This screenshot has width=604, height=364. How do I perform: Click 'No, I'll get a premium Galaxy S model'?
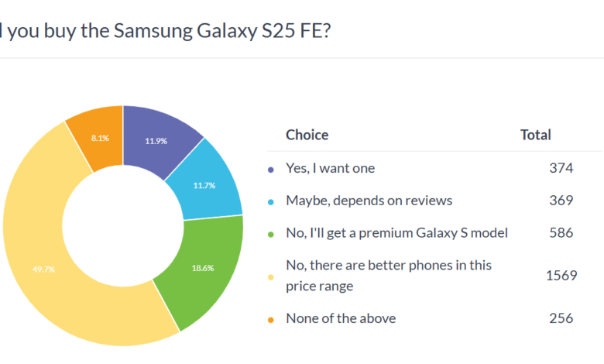point(396,232)
